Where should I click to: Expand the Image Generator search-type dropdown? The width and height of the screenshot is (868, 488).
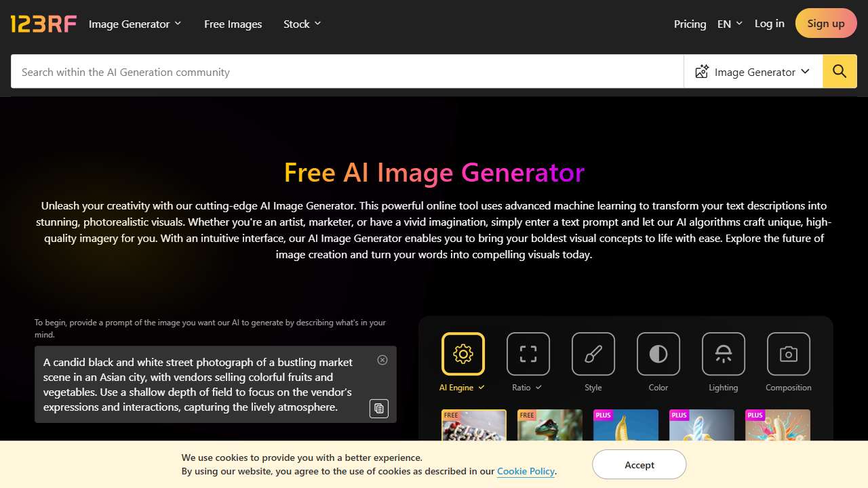[753, 72]
